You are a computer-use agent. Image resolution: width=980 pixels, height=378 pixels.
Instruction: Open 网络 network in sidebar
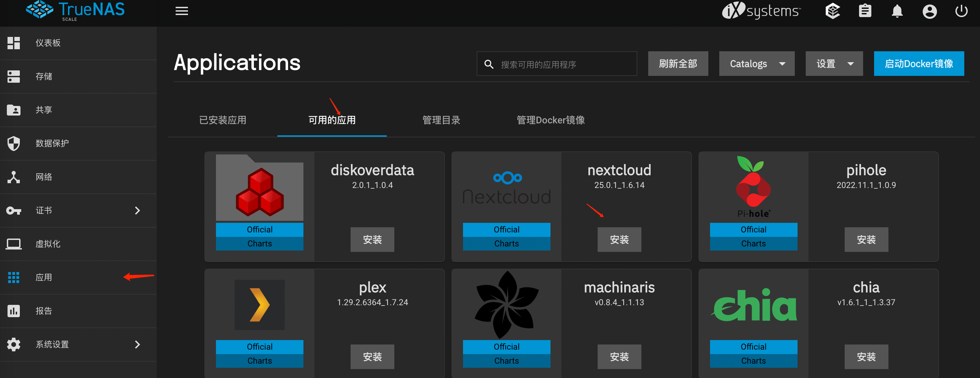click(44, 177)
